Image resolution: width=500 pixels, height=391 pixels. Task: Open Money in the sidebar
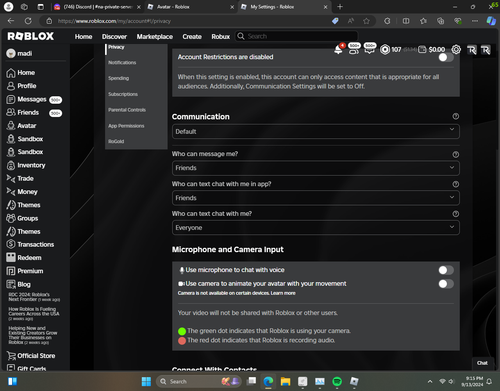coord(22,192)
